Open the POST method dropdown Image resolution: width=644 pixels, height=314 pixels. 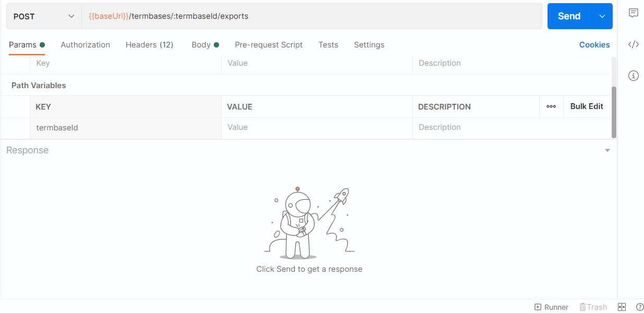44,17
